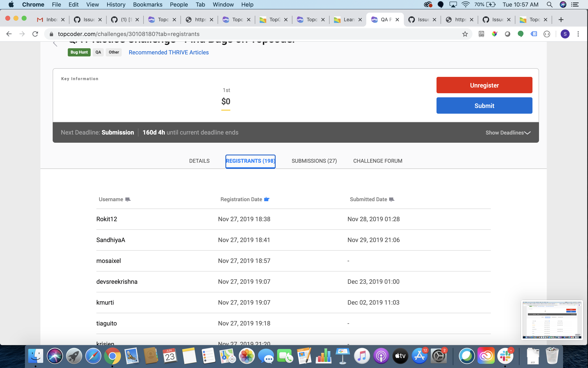Click the address bar URL
Viewport: 588px width, 368px height.
(x=129, y=34)
